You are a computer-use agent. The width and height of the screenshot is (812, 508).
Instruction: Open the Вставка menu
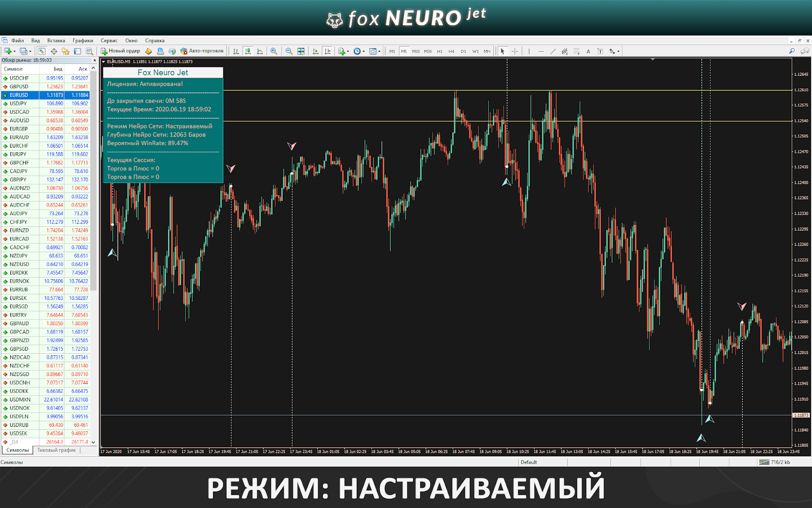pyautogui.click(x=56, y=41)
